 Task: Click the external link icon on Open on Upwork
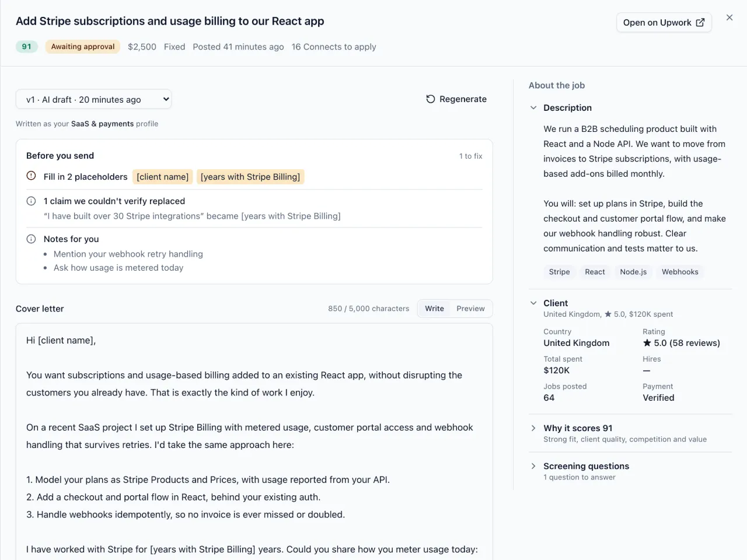700,23
